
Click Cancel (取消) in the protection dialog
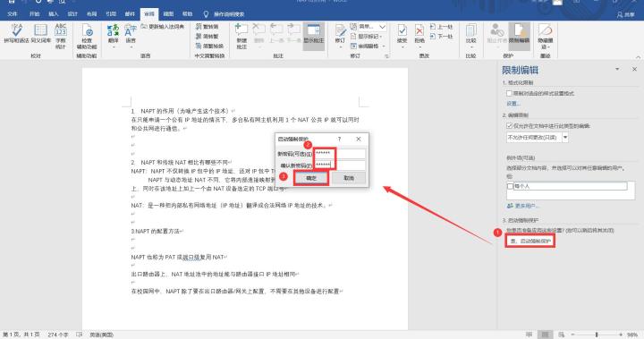pyautogui.click(x=349, y=178)
